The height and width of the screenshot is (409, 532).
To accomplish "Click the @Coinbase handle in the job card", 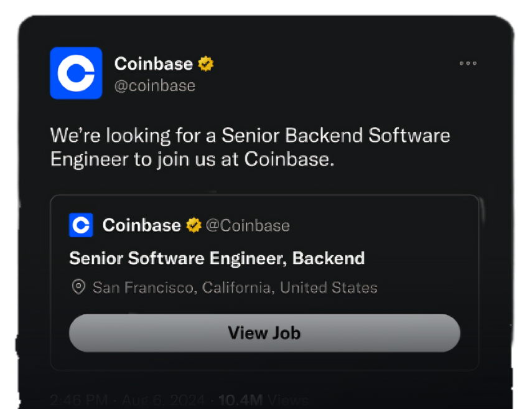I will coord(247,225).
